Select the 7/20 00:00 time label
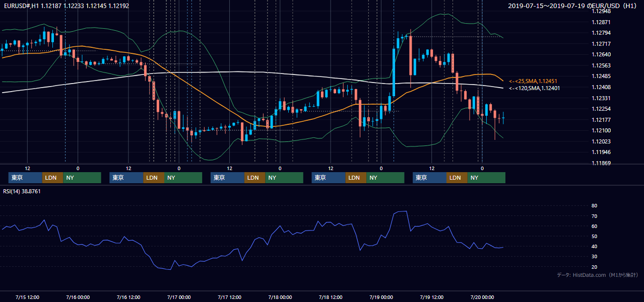The width and height of the screenshot is (644, 302). pyautogui.click(x=482, y=297)
